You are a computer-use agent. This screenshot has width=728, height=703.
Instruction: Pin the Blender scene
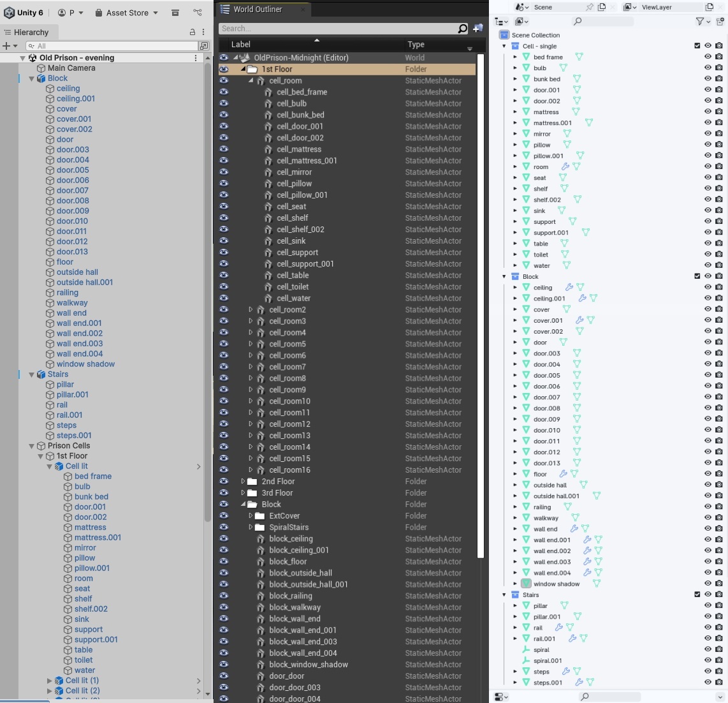[x=589, y=7]
